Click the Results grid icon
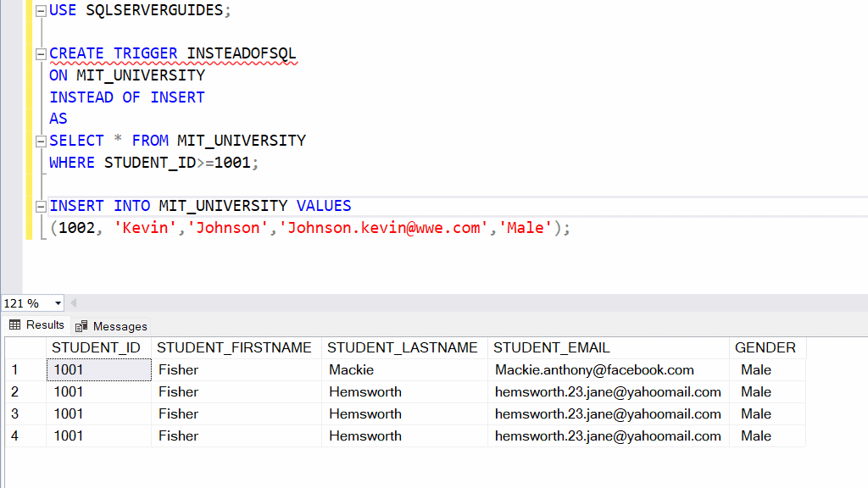Screen dimensions: 868x488 click(x=15, y=324)
